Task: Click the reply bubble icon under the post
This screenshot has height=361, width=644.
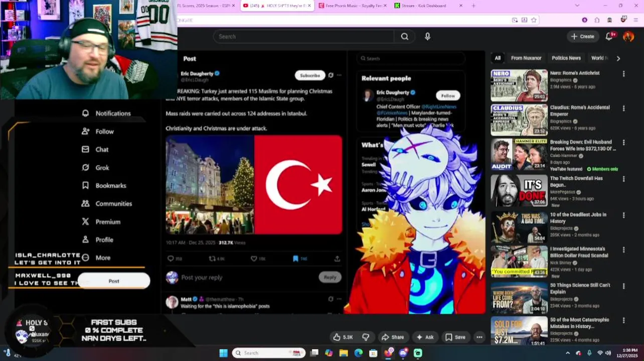Action: 171,259
